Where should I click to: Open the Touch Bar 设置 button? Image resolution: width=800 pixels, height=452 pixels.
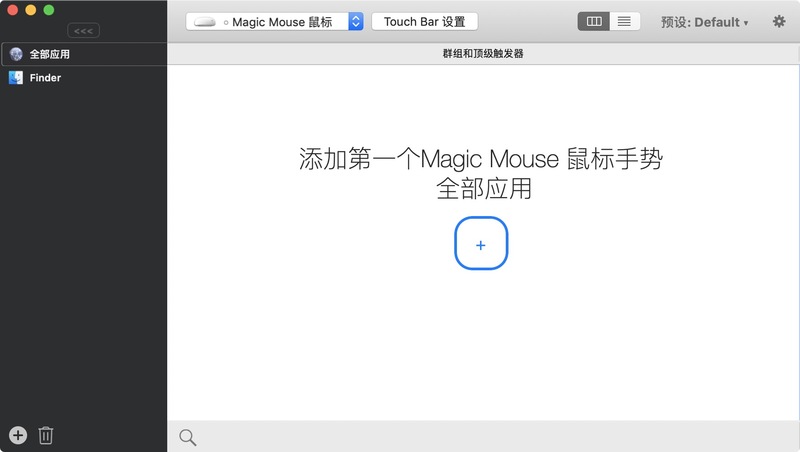click(x=424, y=21)
